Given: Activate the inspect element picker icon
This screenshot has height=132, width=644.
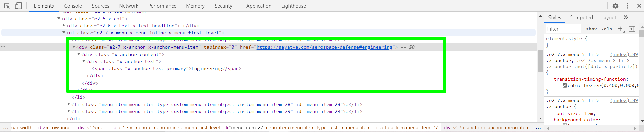Looking at the screenshot, I should pyautogui.click(x=7, y=6).
